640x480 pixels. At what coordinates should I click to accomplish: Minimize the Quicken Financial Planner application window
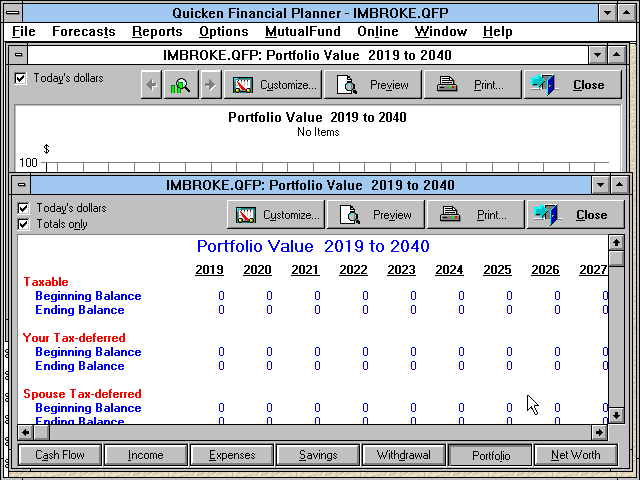607,13
